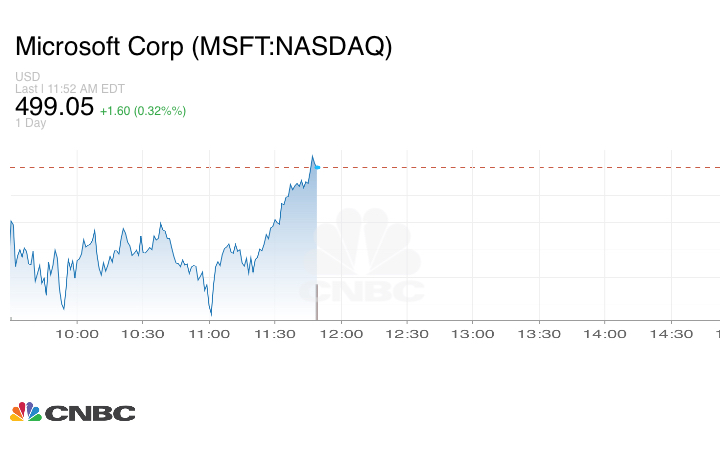Click the 13:30 time axis label
The height and width of the screenshot is (450, 720).
pos(539,333)
